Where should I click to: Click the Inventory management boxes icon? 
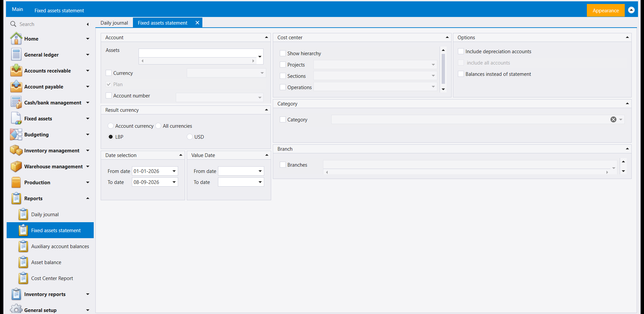pyautogui.click(x=16, y=150)
